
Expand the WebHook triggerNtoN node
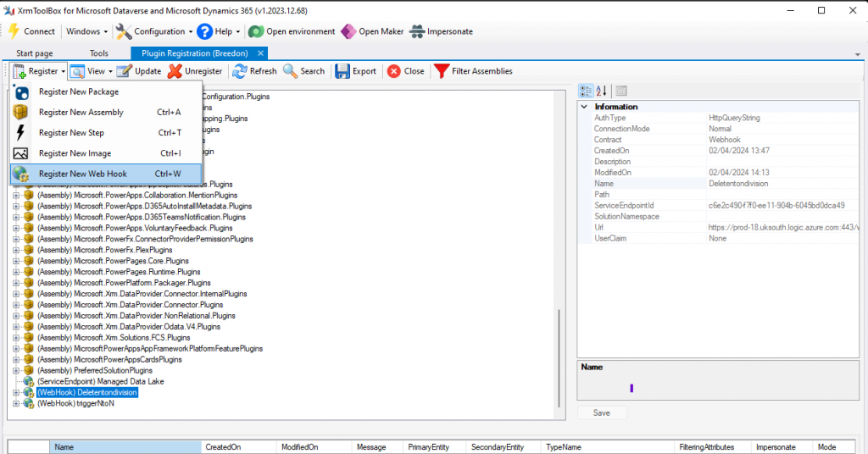(16, 403)
